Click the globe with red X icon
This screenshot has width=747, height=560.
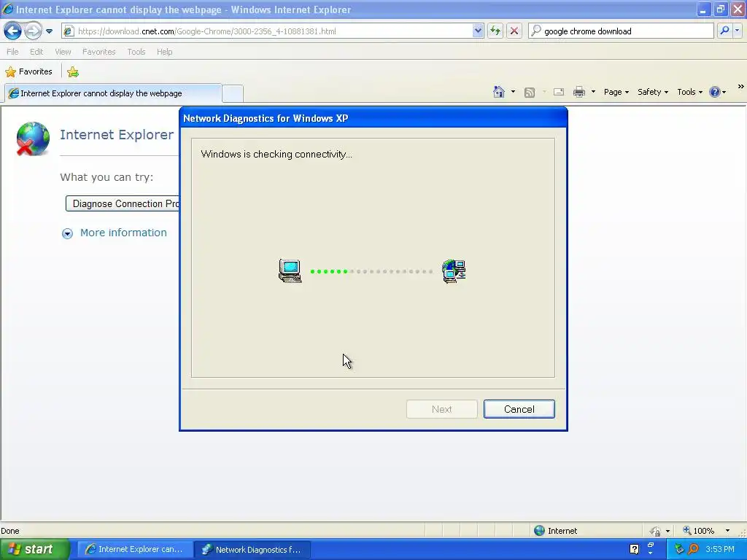click(32, 139)
